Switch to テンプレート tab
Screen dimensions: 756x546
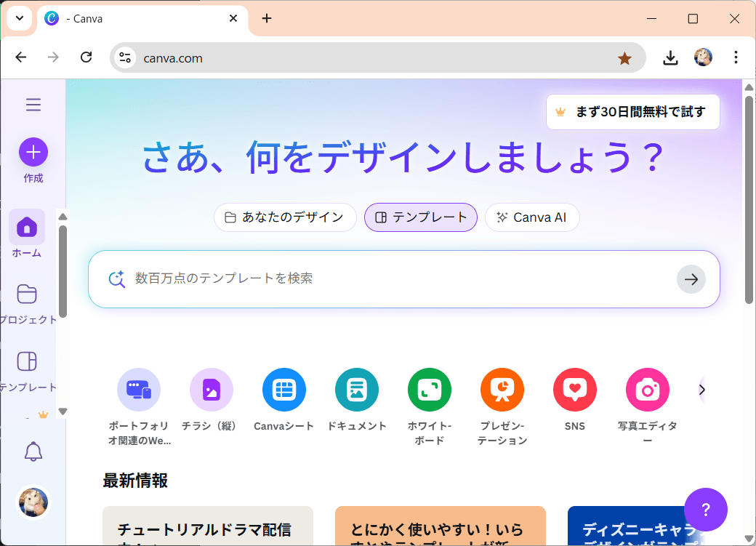[421, 217]
